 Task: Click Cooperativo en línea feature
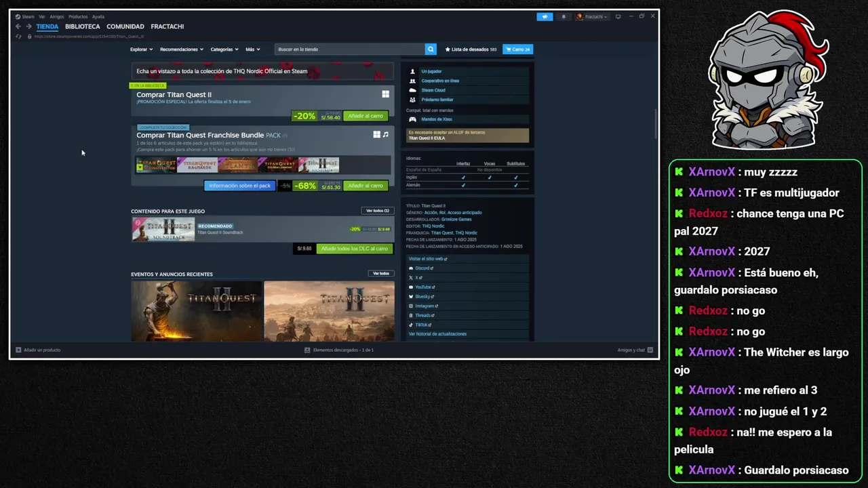coord(467,81)
